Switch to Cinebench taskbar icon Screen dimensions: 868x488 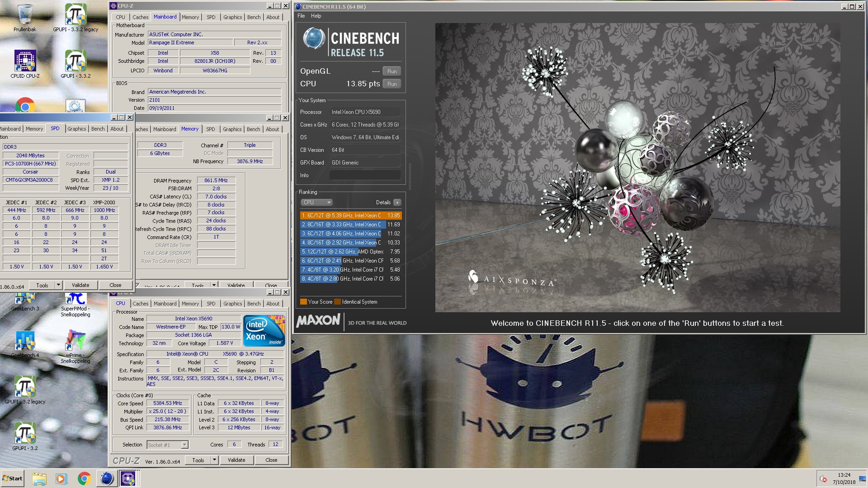click(x=107, y=479)
